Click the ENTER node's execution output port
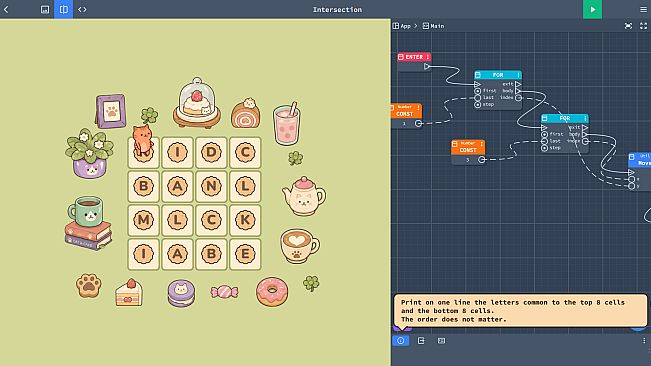The width and height of the screenshot is (651, 366). (427, 66)
